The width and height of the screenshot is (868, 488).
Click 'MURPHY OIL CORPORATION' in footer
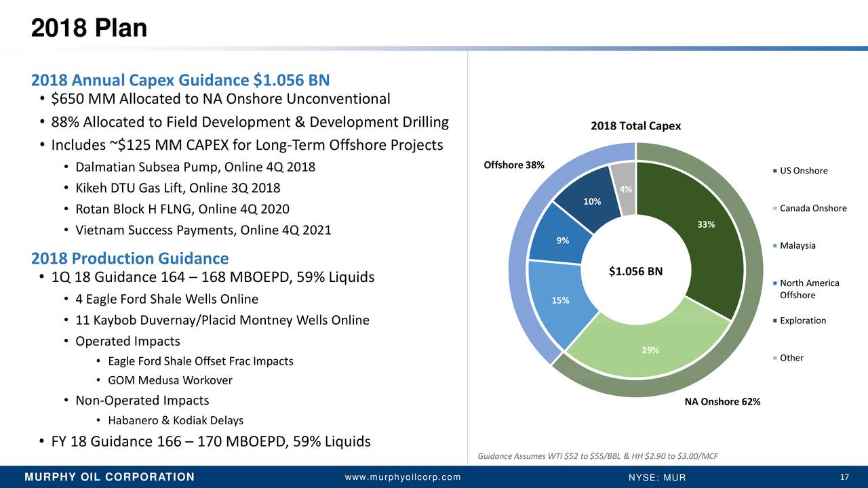(x=110, y=477)
